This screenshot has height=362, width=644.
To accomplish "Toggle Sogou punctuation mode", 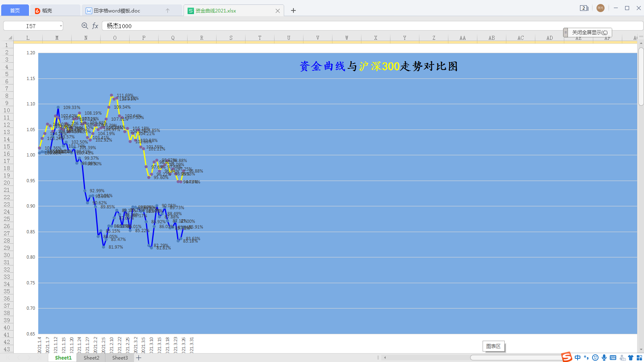I will click(586, 358).
